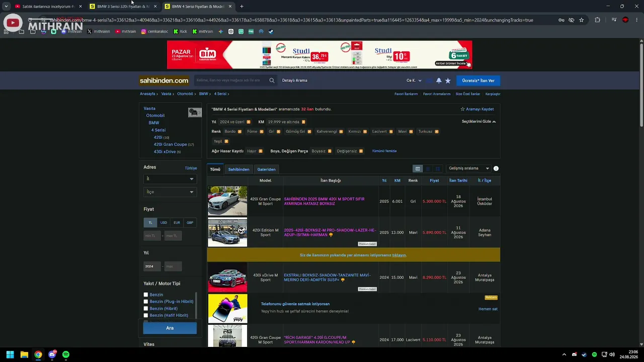Open the Instagram cemkarakoc bookmark
The image size is (644, 362).
tap(154, 31)
